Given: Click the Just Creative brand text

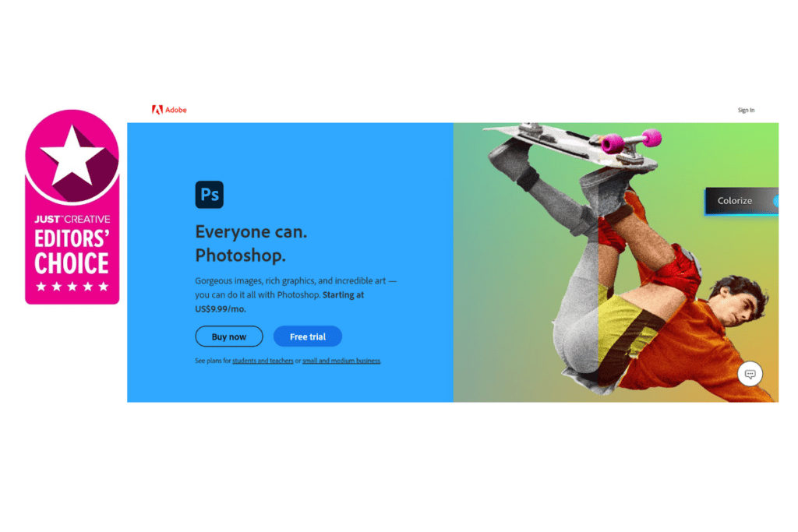Looking at the screenshot, I should pyautogui.click(x=72, y=219).
